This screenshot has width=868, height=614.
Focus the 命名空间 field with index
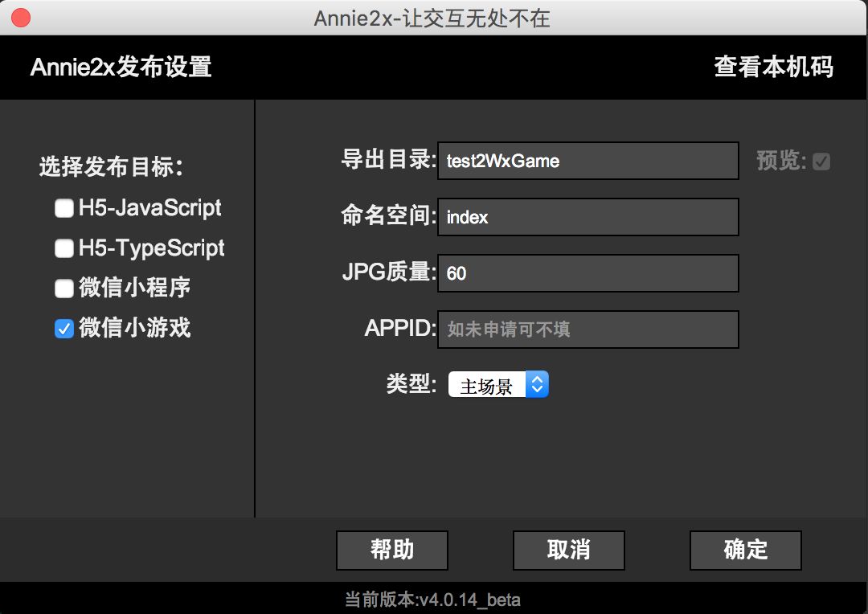point(588,217)
